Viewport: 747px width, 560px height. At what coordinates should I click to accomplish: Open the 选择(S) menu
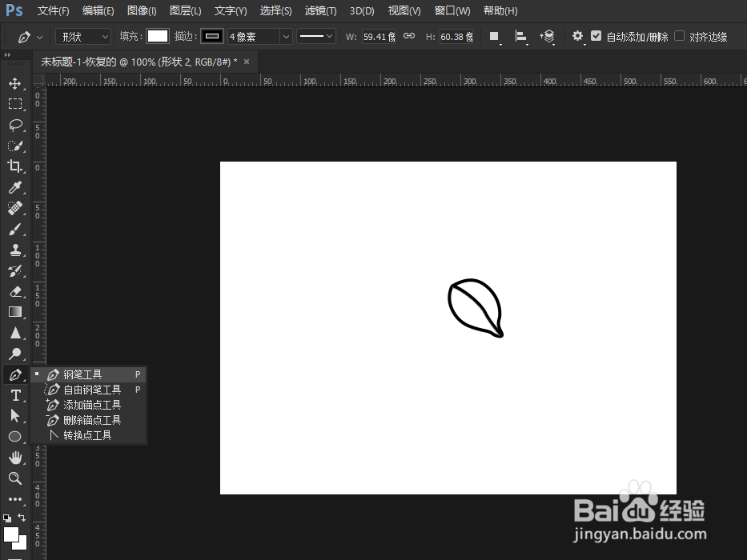coord(275,10)
